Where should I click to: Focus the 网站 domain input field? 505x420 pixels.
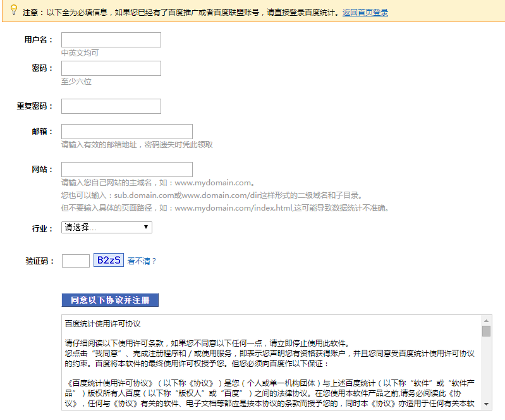coord(126,170)
